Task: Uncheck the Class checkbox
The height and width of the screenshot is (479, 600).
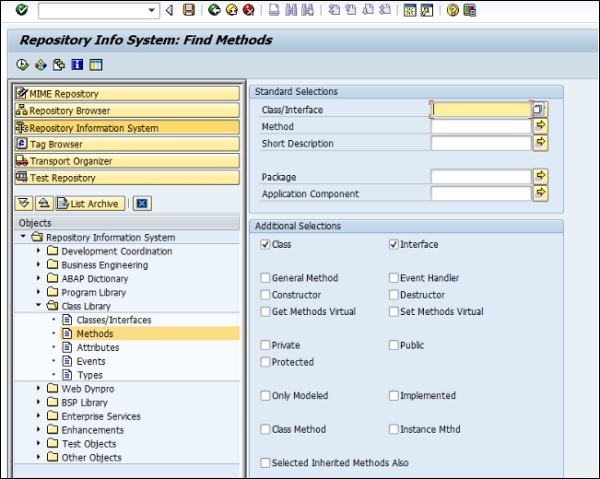Action: coord(265,244)
